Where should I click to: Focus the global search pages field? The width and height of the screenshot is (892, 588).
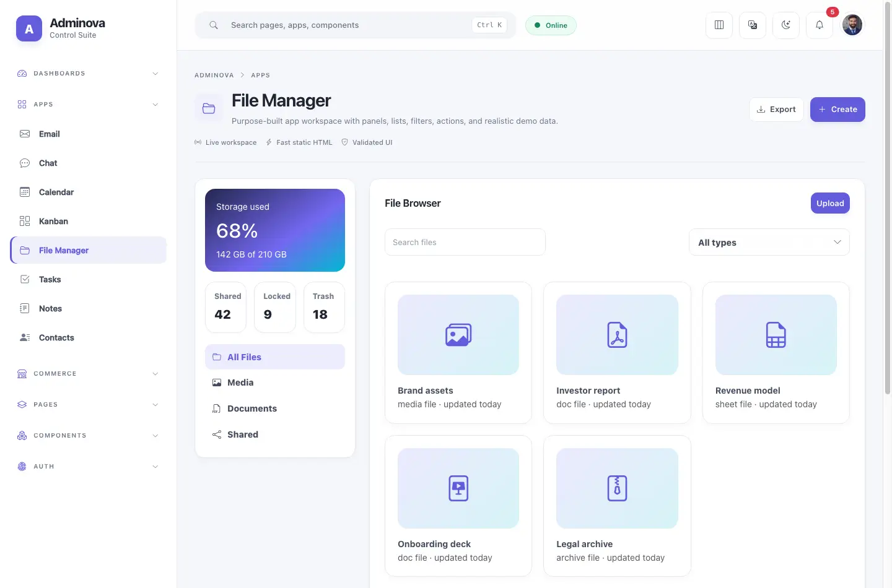coord(356,25)
